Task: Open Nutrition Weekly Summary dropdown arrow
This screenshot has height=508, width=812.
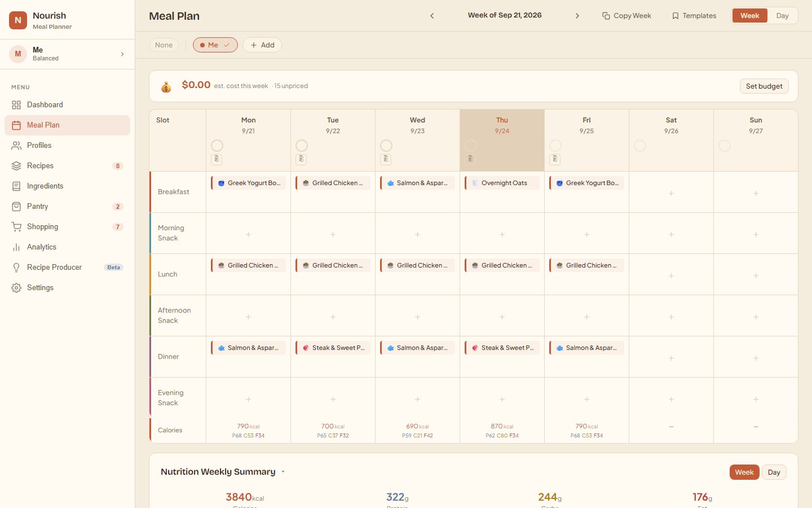Action: pyautogui.click(x=283, y=472)
